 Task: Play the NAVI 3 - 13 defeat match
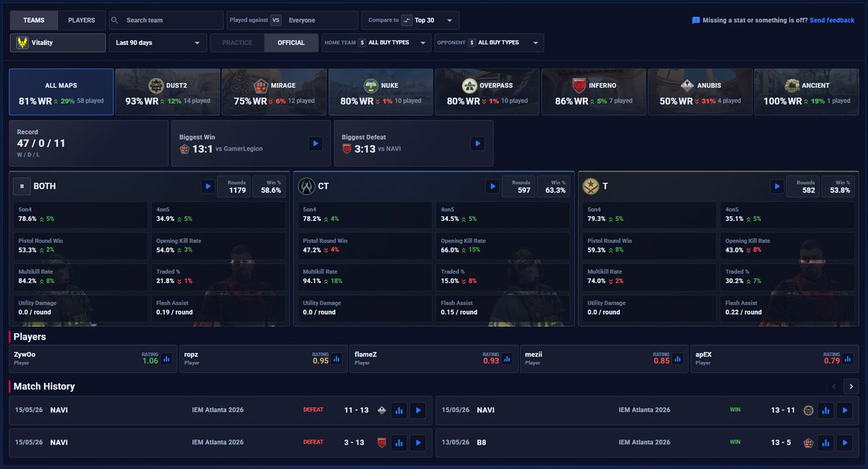pyautogui.click(x=418, y=442)
